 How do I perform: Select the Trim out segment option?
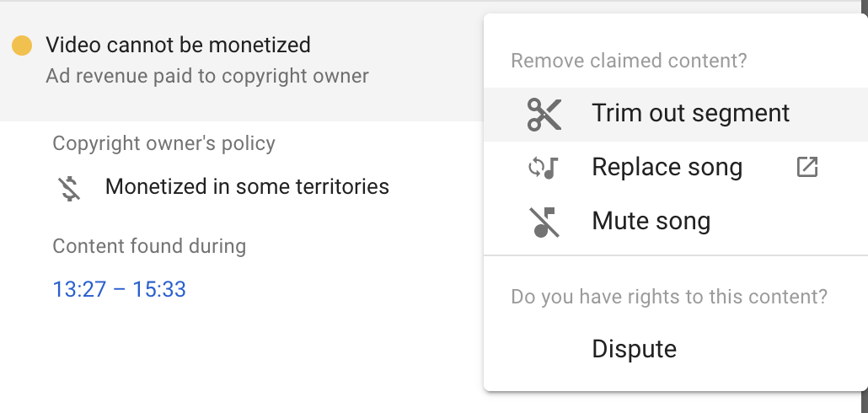click(x=690, y=114)
